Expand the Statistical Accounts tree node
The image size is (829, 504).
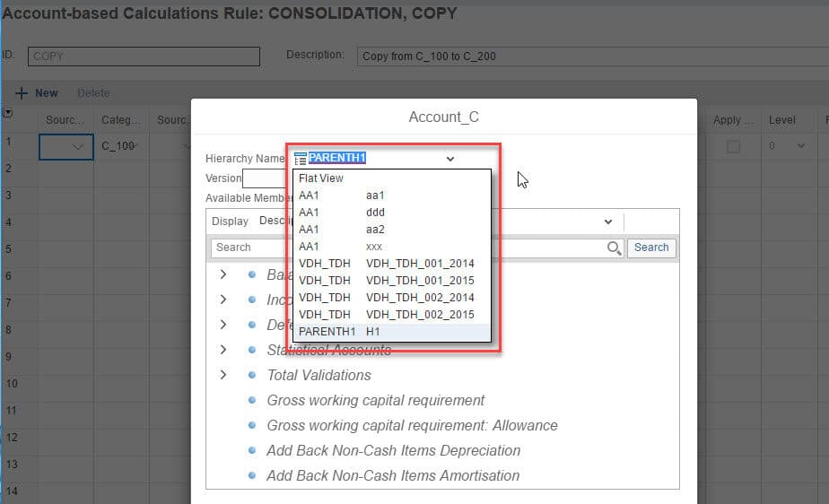tap(223, 350)
